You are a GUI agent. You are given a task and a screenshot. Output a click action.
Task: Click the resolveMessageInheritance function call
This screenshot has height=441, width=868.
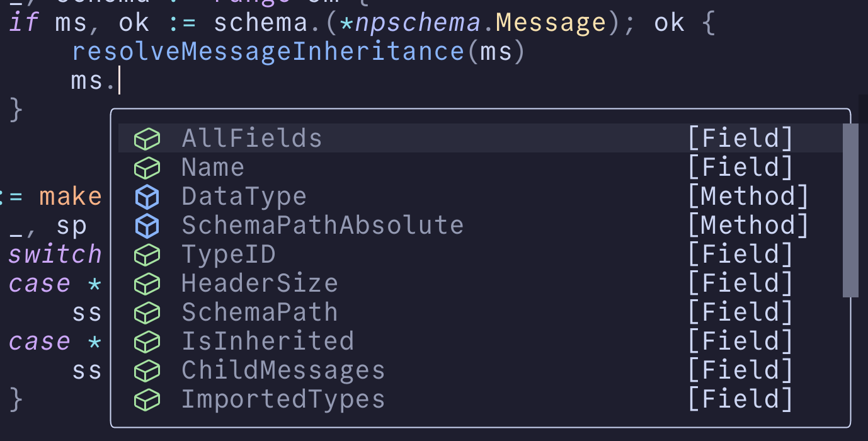[x=268, y=52]
